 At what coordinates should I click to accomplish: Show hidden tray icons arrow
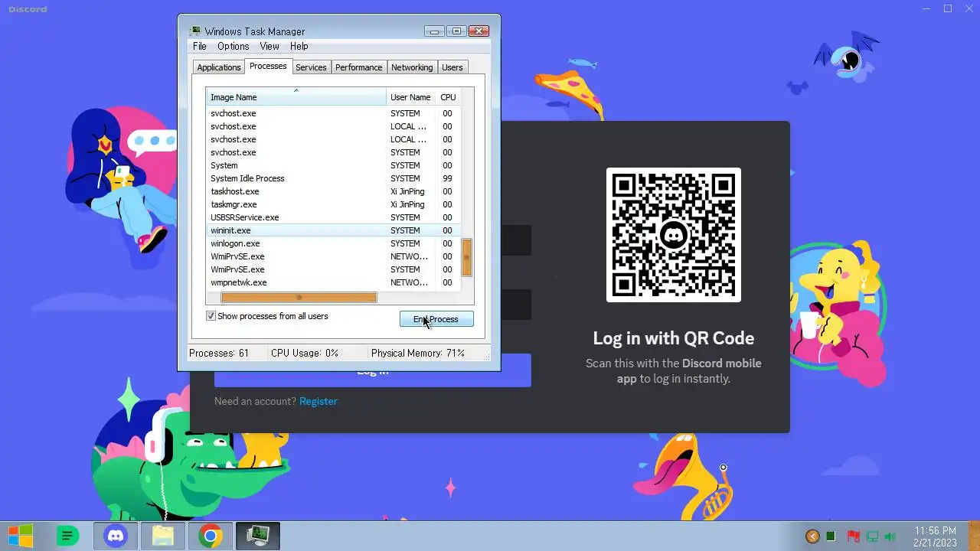(812, 536)
